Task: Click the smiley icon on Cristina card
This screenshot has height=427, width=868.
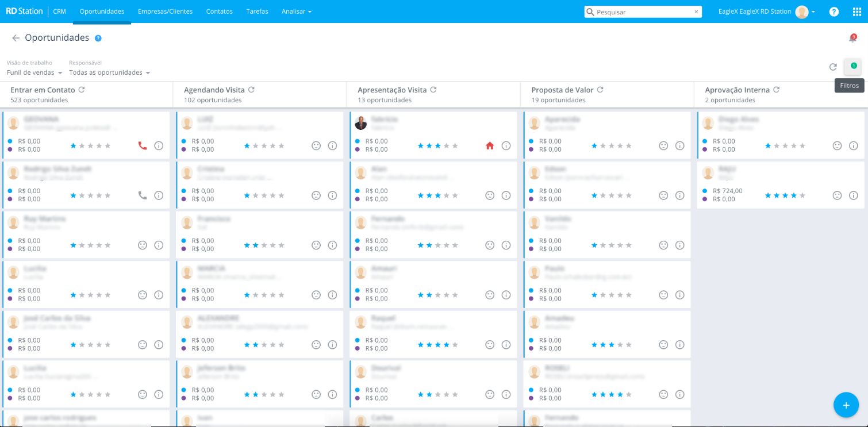Action: click(316, 195)
